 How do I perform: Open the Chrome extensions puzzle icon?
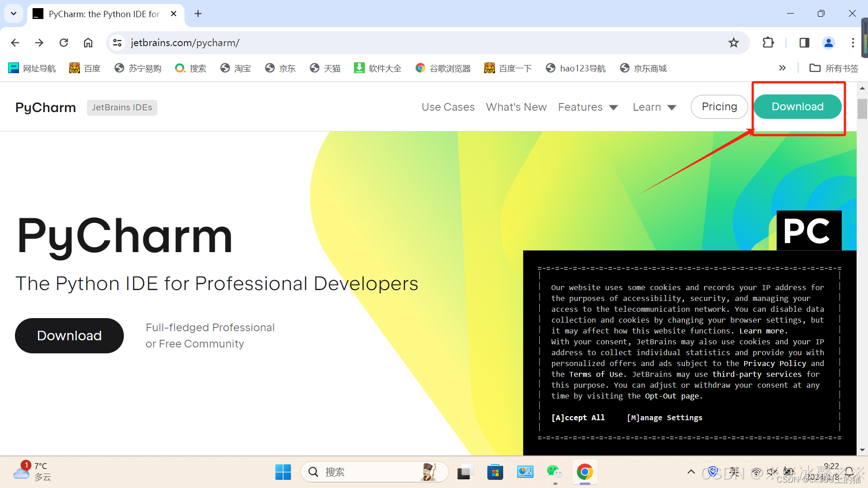point(768,43)
